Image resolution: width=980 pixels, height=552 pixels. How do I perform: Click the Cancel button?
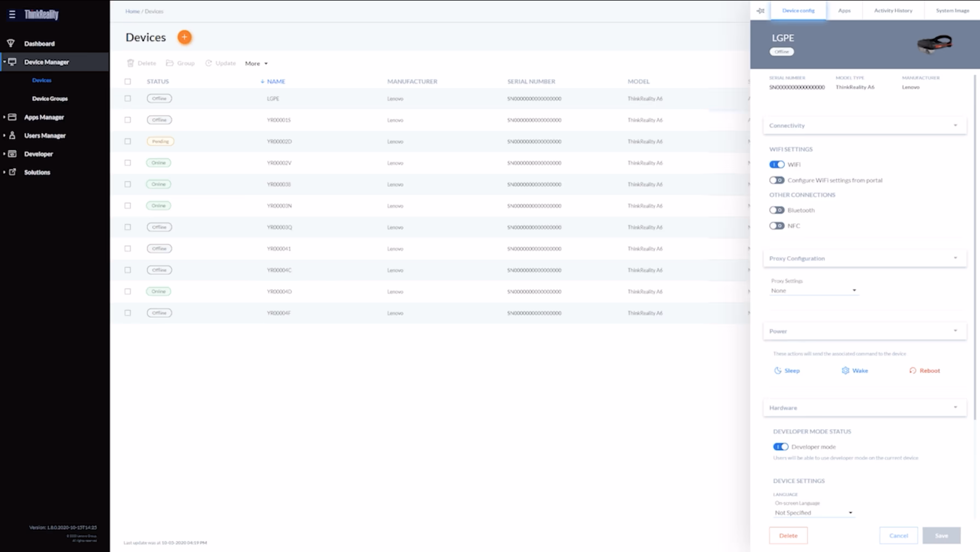(x=898, y=536)
